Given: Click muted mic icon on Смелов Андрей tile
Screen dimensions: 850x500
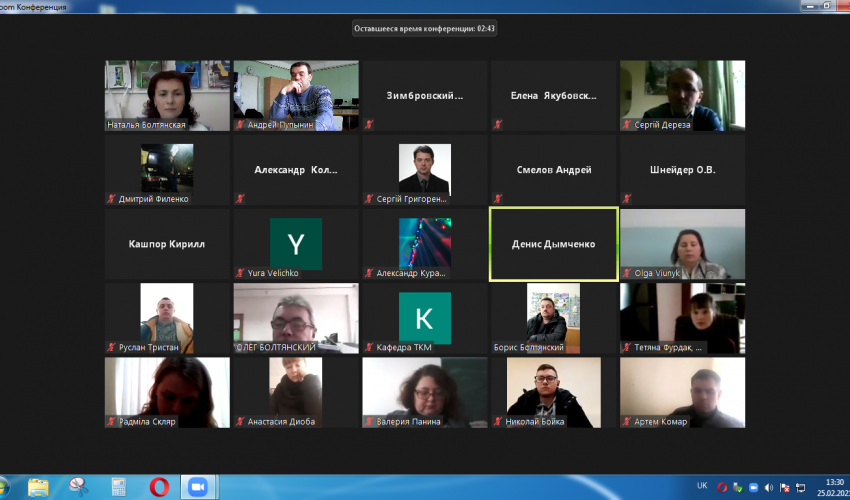Looking at the screenshot, I should click(x=498, y=199).
